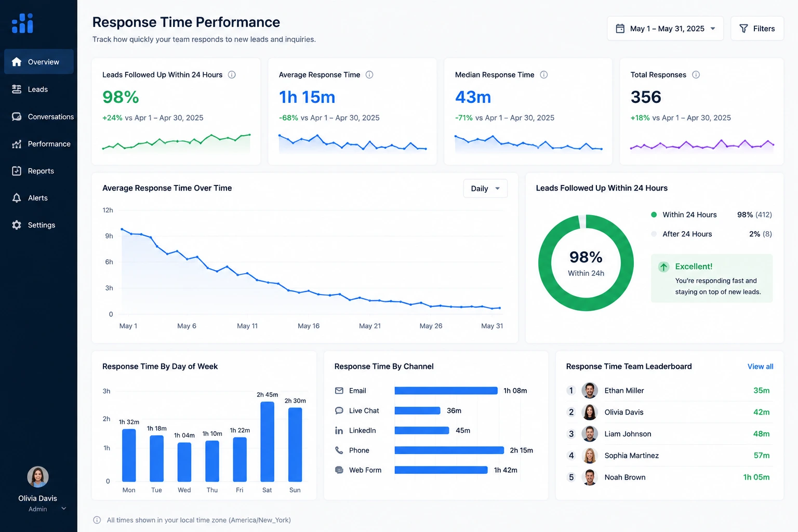The height and width of the screenshot is (532, 798).
Task: Click Liam Johnson's avatar in leaderboard
Action: (x=589, y=434)
